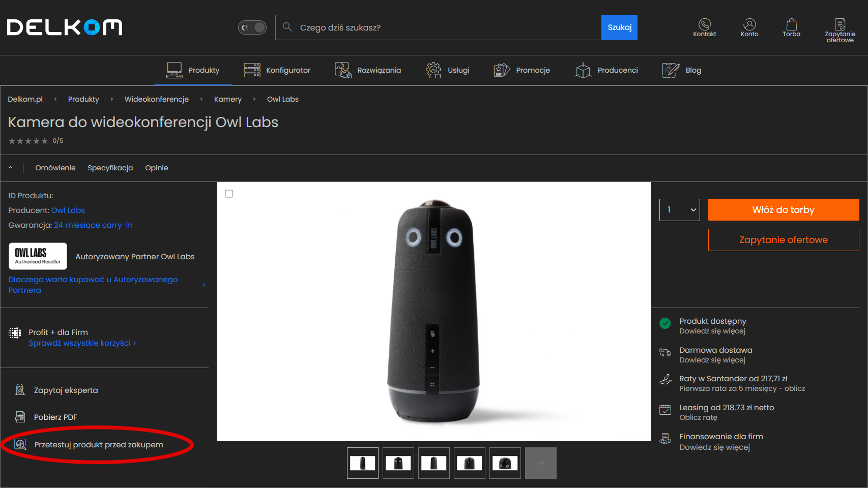
Task: Open the Usługi menu
Action: 447,70
